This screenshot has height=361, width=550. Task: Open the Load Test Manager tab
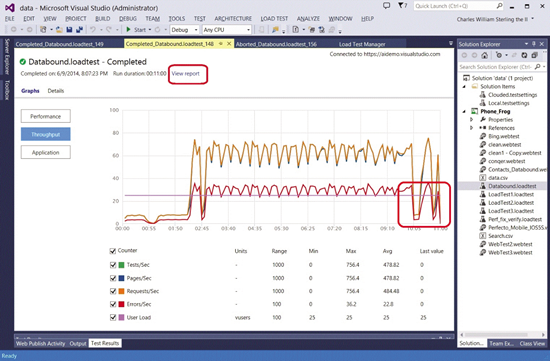tap(362, 44)
